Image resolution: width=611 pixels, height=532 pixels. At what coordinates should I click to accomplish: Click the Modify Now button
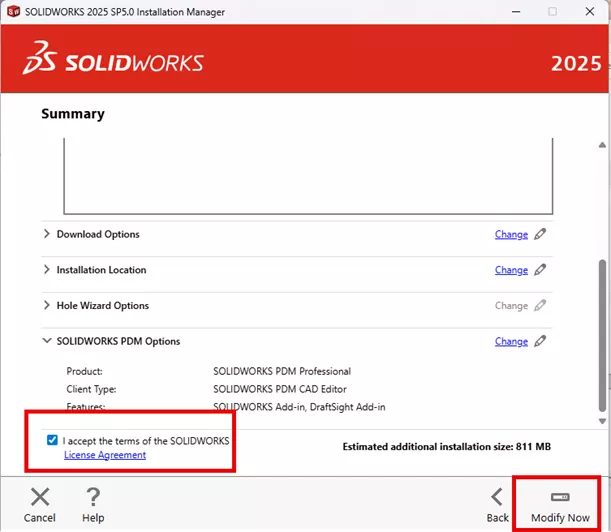pyautogui.click(x=560, y=505)
